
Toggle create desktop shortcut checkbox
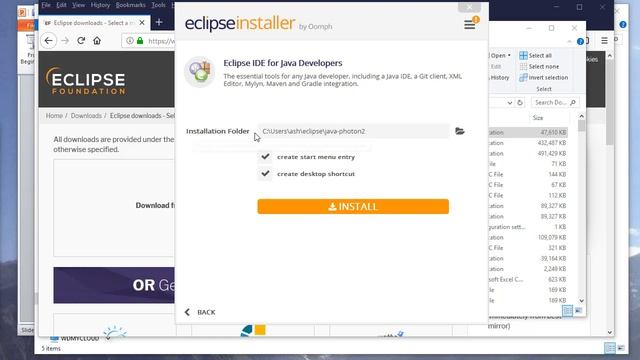click(x=265, y=174)
